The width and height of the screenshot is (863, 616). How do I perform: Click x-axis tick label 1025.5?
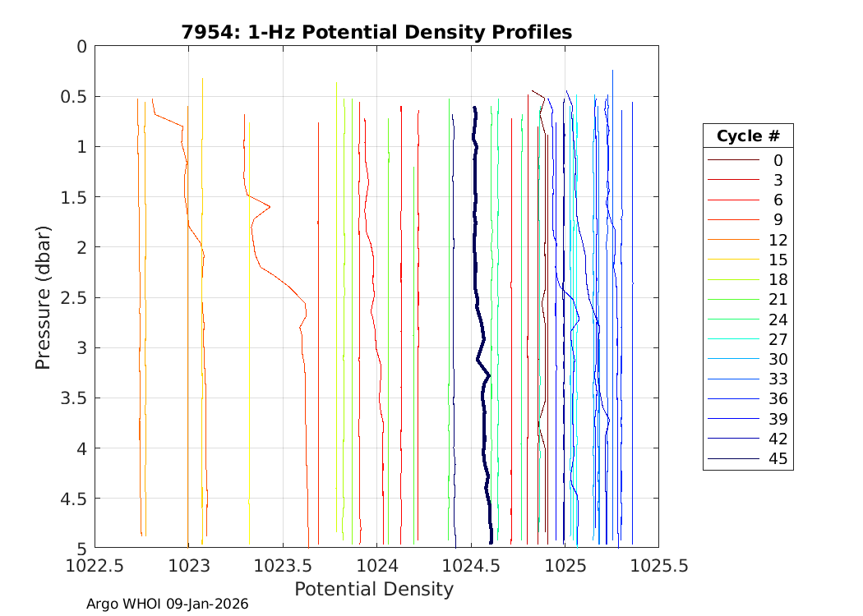[x=658, y=567]
